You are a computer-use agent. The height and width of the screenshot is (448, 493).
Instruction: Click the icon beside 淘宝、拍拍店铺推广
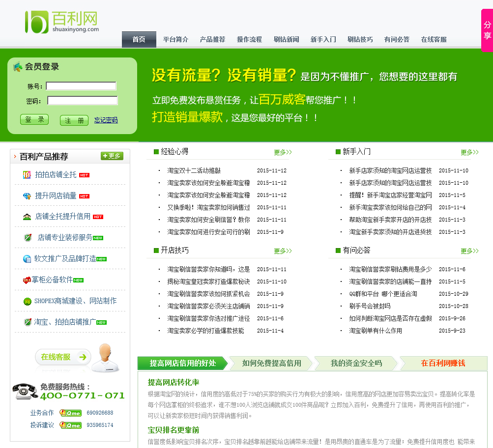point(28,322)
